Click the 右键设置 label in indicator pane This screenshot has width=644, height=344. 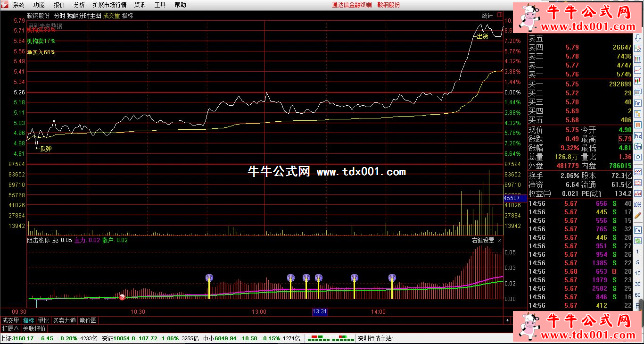pos(483,241)
